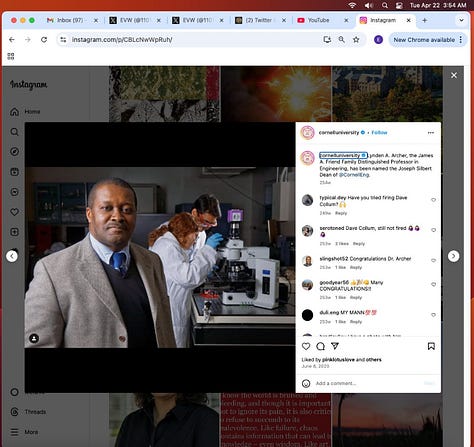Click the address bar URL
Viewport: 474px width, 447px height.
pos(122,40)
